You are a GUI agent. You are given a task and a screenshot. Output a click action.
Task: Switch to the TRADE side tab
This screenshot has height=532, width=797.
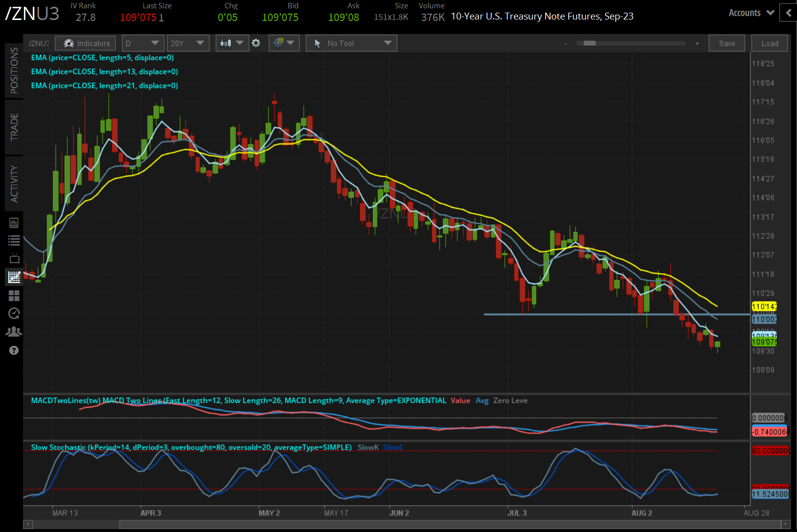14,127
